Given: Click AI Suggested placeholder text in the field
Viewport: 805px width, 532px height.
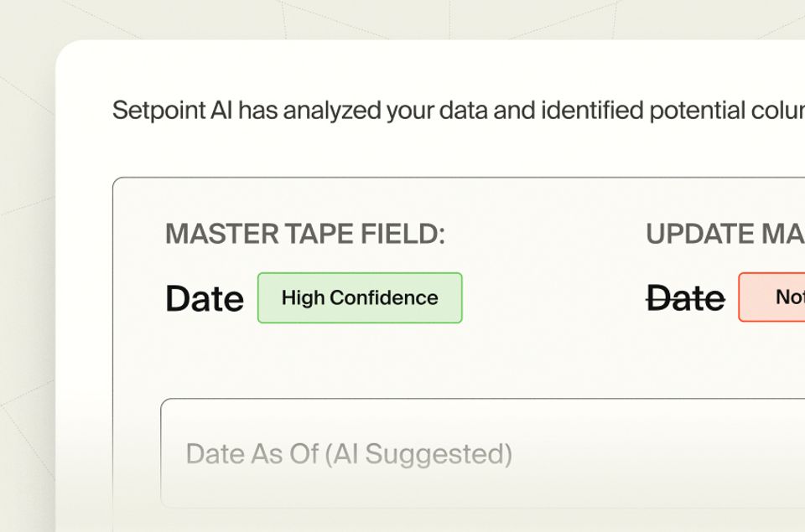Looking at the screenshot, I should [x=418, y=454].
